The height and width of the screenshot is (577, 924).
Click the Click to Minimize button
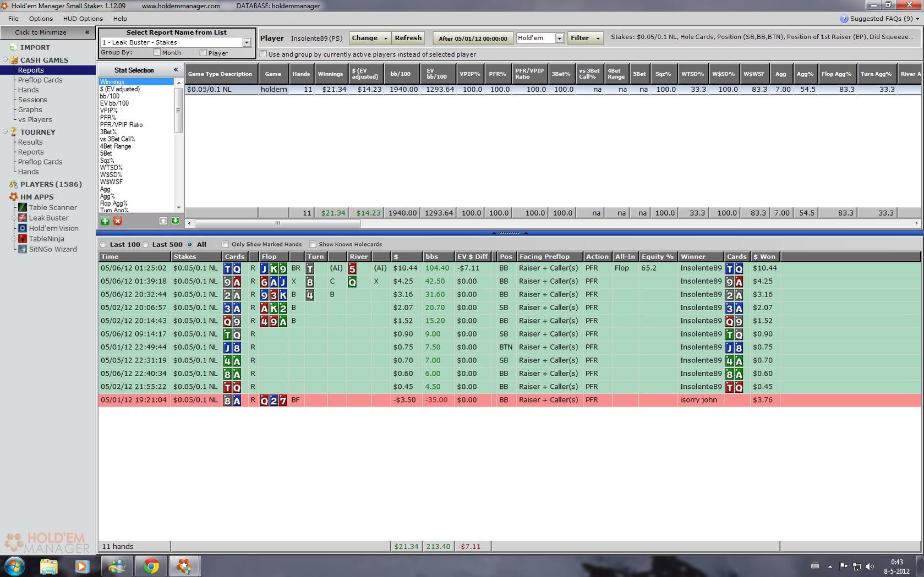point(47,32)
